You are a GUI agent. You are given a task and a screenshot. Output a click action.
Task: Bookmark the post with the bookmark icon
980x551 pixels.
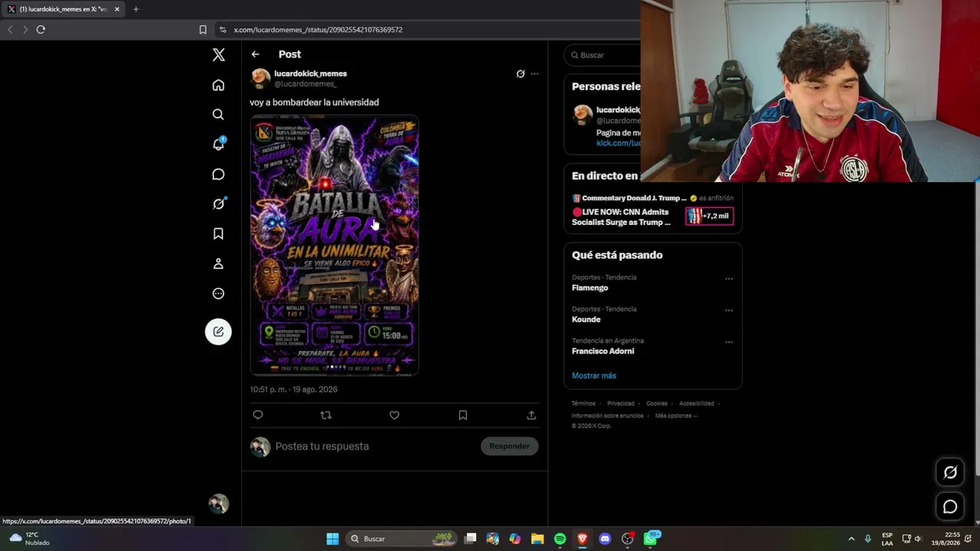tap(462, 415)
